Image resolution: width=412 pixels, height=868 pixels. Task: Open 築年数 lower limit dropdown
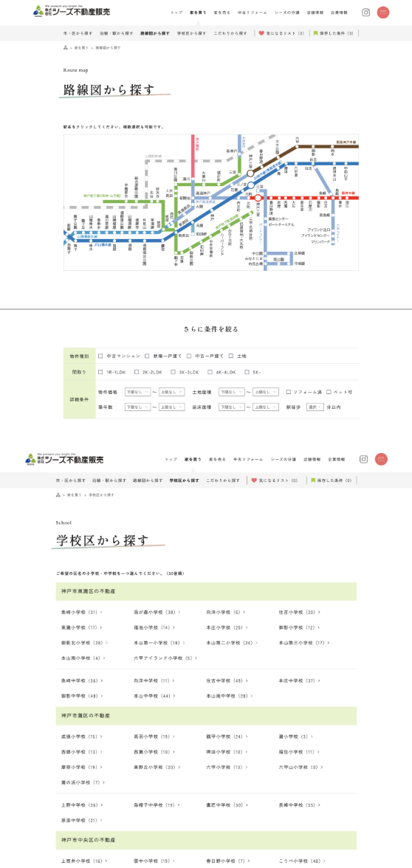(137, 407)
